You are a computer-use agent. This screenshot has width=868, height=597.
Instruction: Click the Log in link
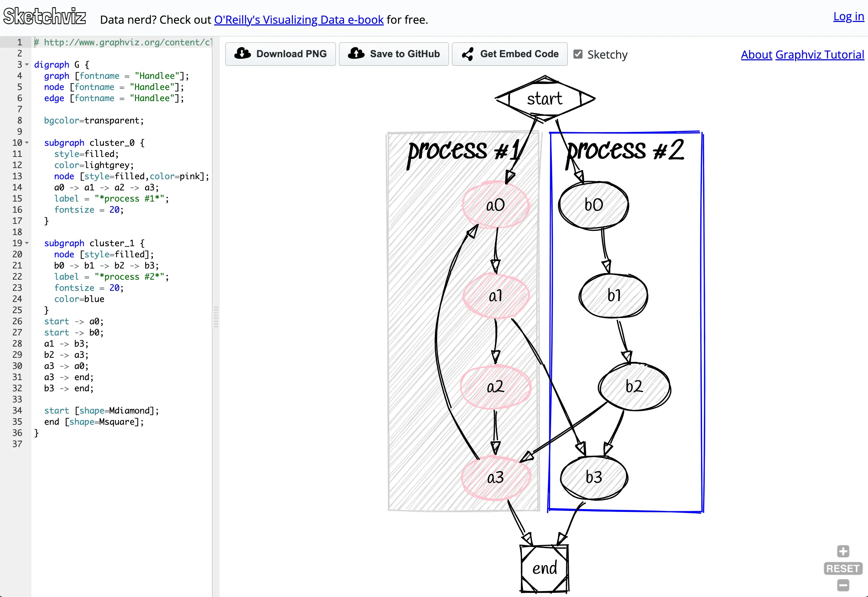click(848, 16)
